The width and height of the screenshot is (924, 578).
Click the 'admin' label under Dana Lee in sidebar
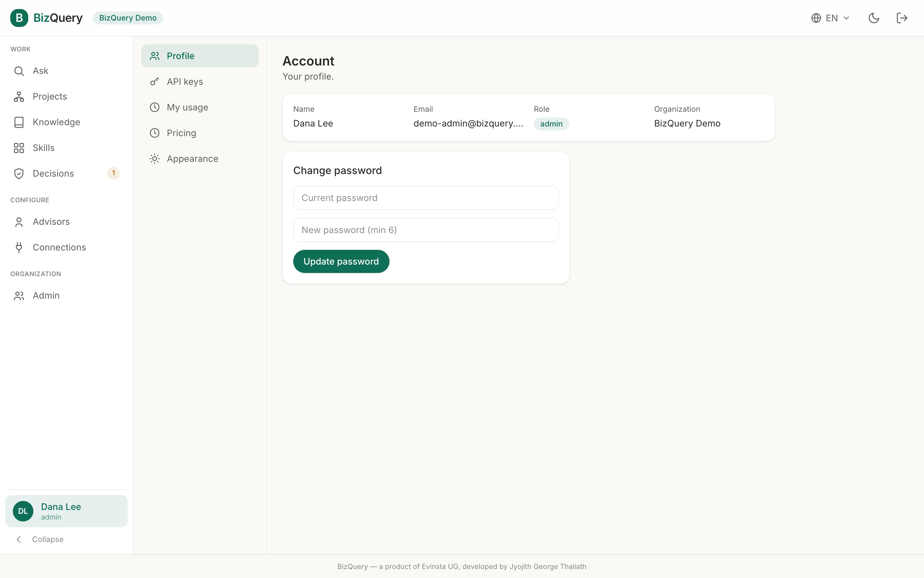click(51, 517)
